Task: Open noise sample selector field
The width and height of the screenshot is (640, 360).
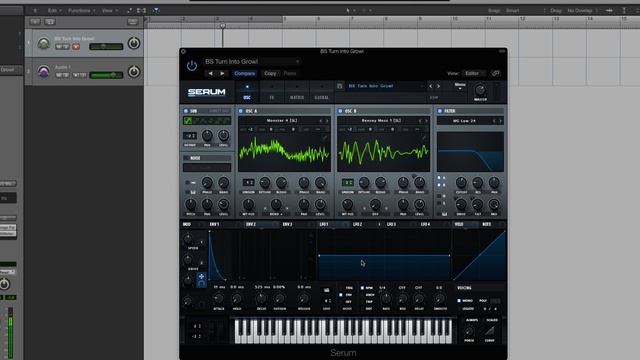Action: [x=207, y=167]
